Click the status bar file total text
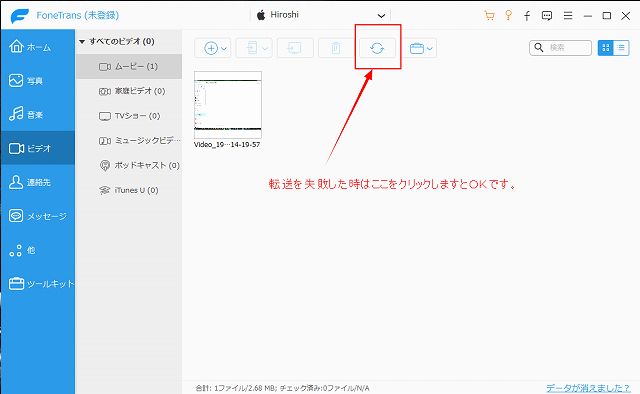The width and height of the screenshot is (640, 394). pos(282,388)
